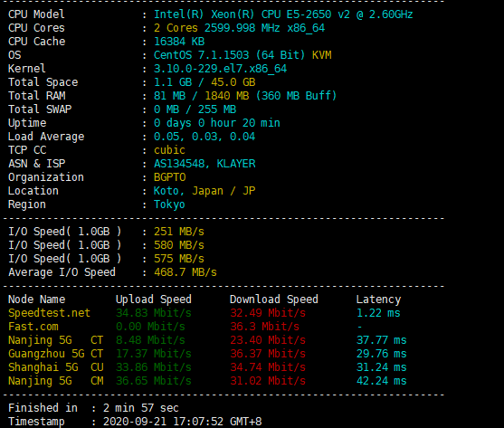
Task: Click the Total RAM 1840 MB text
Action: 227,96
